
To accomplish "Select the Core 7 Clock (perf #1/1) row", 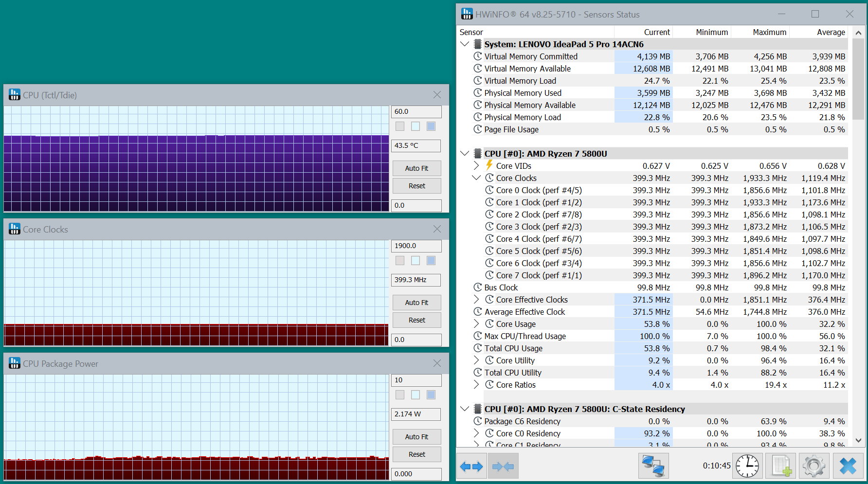I will tap(653, 275).
